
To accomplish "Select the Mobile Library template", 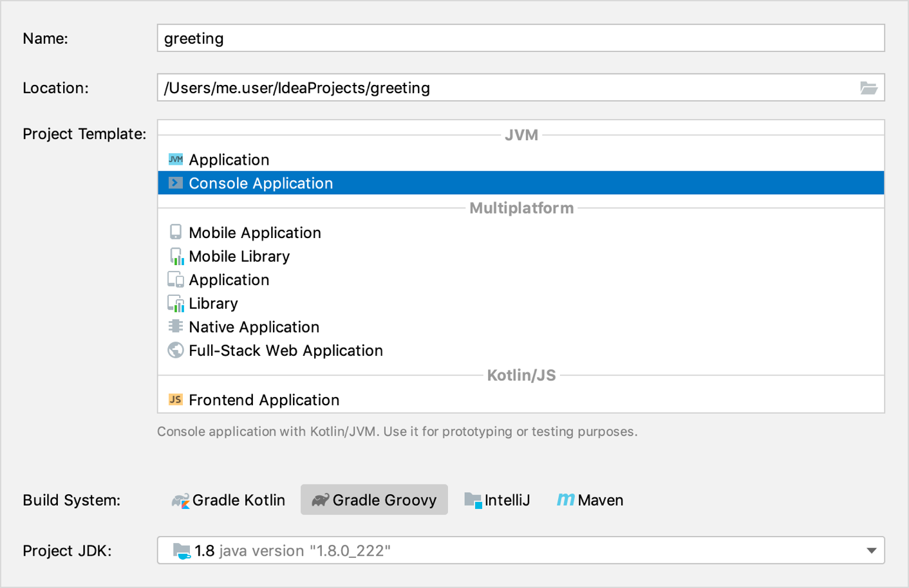I will (x=521, y=256).
